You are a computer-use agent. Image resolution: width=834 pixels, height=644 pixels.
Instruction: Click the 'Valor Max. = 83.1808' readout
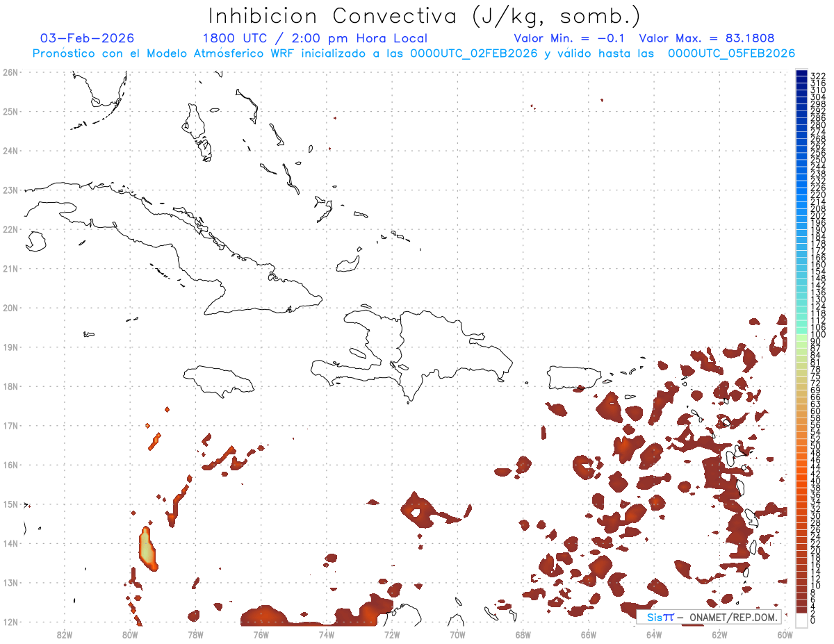pyautogui.click(x=706, y=38)
